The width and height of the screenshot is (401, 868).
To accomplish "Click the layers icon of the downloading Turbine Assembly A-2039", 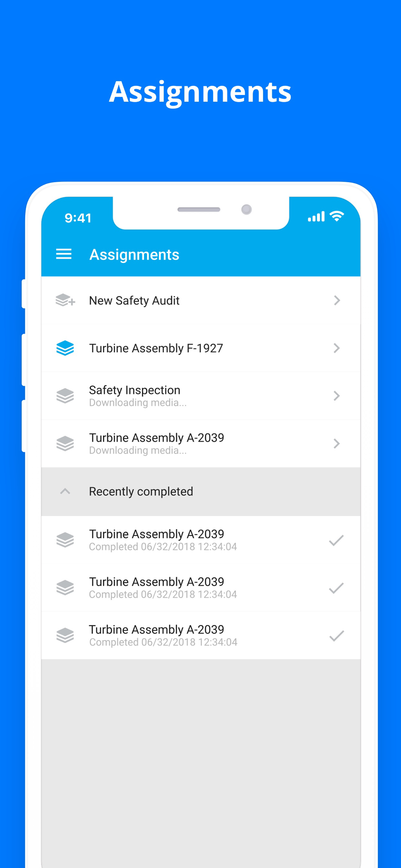I will (65, 444).
